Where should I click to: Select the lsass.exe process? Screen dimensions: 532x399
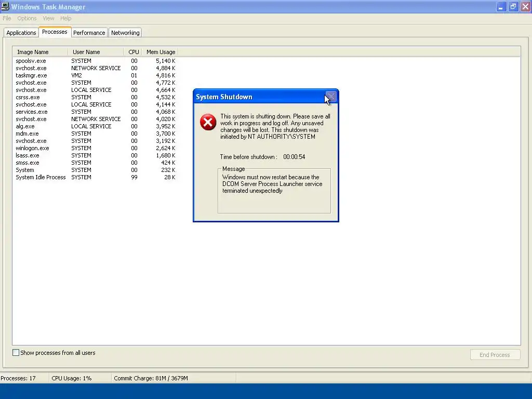[x=96, y=155]
